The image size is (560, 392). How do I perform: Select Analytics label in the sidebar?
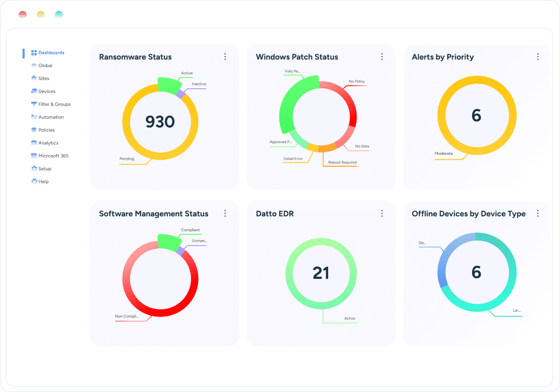coord(48,143)
